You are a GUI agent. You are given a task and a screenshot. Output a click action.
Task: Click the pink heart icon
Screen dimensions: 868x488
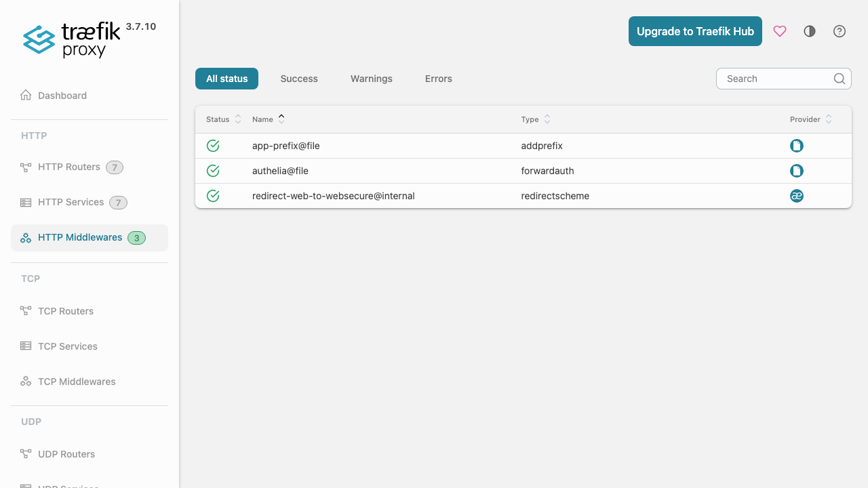[780, 31]
